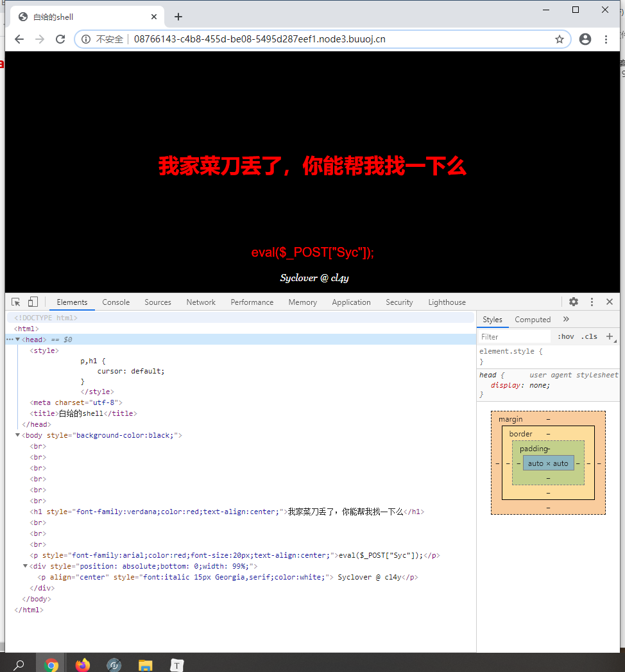Open Firefox from the taskbar
The image size is (625, 672).
pos(83,665)
